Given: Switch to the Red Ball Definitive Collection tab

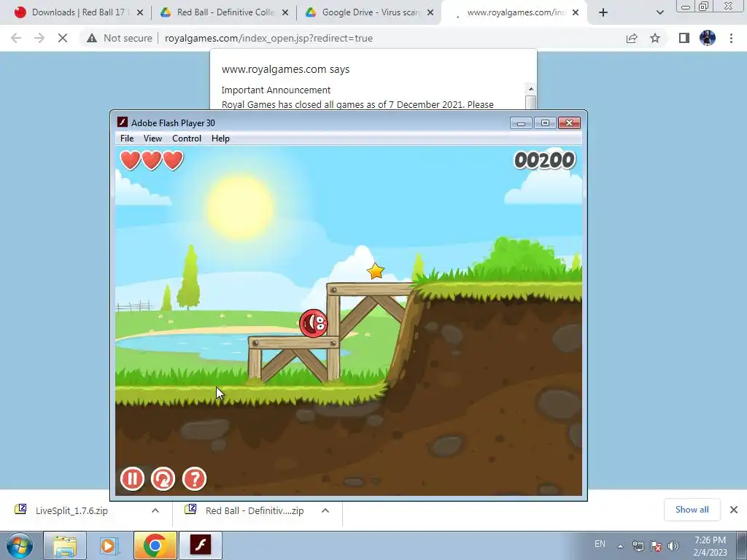Looking at the screenshot, I should [x=225, y=12].
